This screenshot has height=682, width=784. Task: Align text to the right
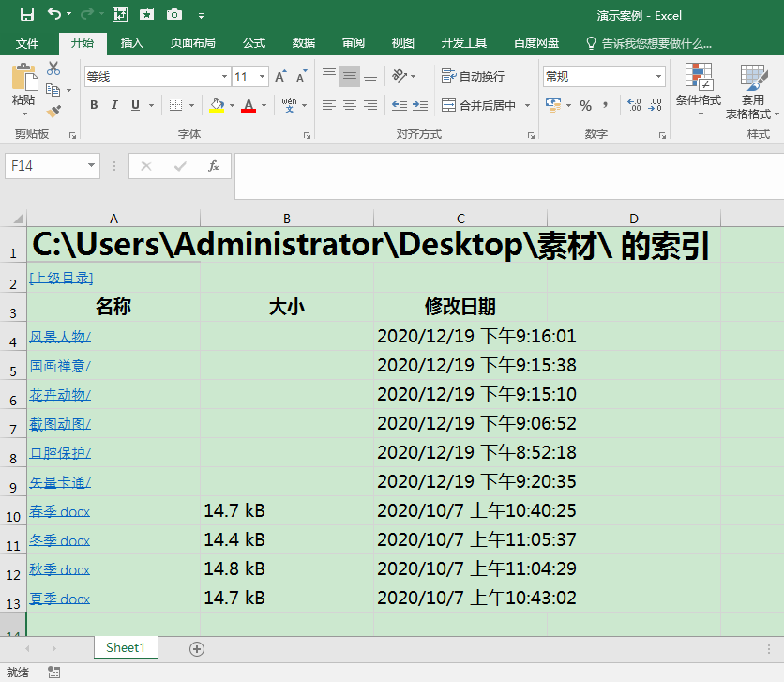(370, 104)
